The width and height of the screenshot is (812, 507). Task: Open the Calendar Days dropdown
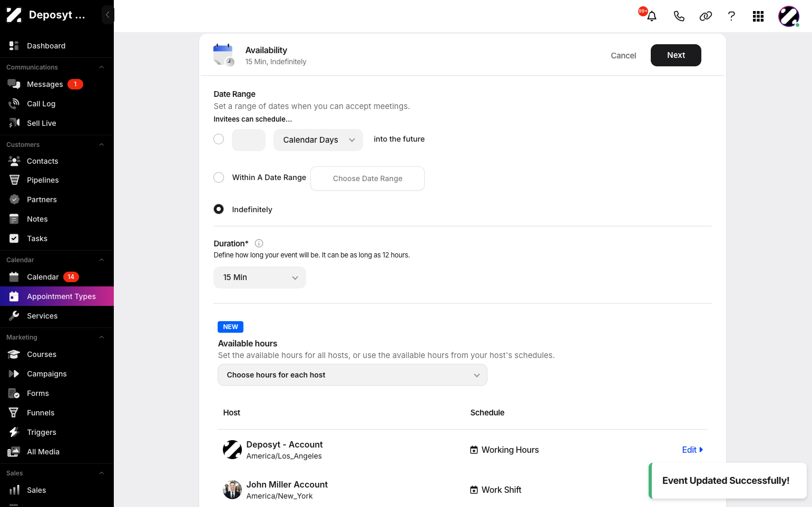pos(318,140)
